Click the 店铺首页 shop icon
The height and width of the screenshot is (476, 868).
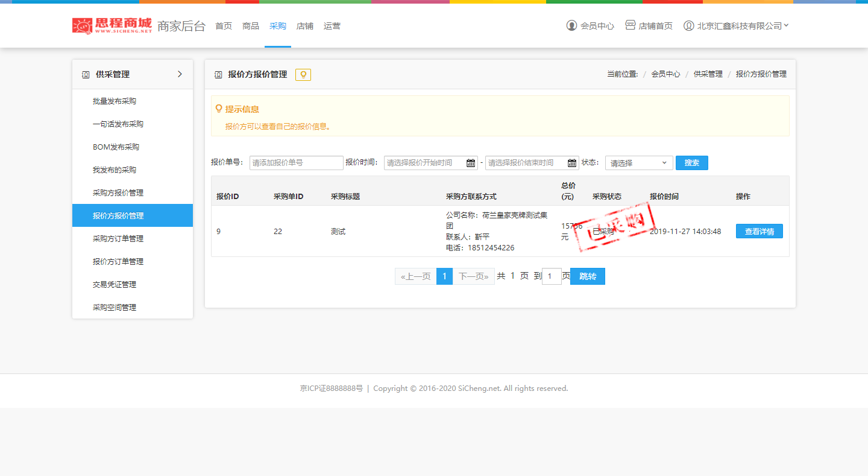point(630,25)
